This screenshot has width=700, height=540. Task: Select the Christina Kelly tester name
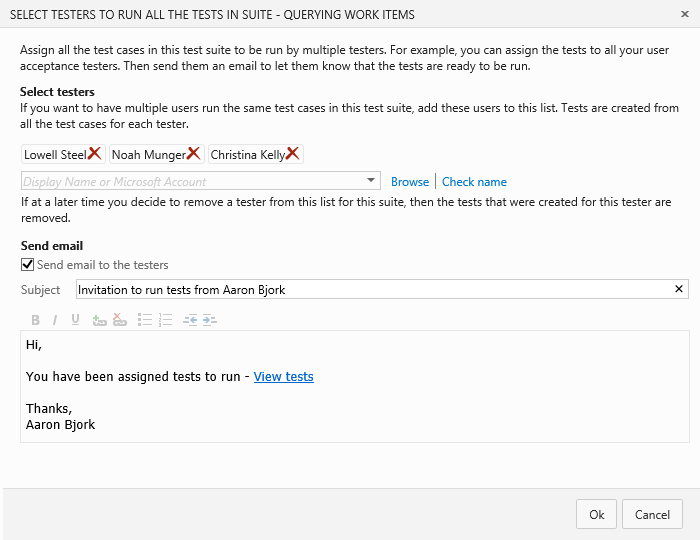(x=248, y=154)
